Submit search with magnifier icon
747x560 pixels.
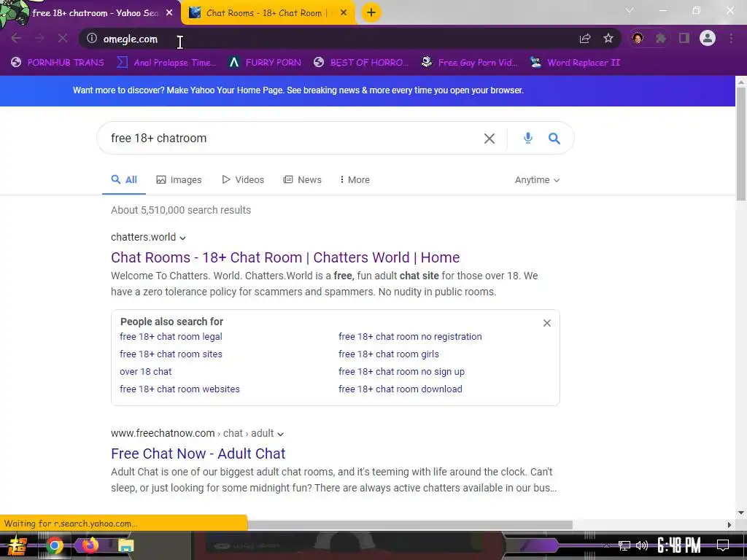(x=554, y=139)
